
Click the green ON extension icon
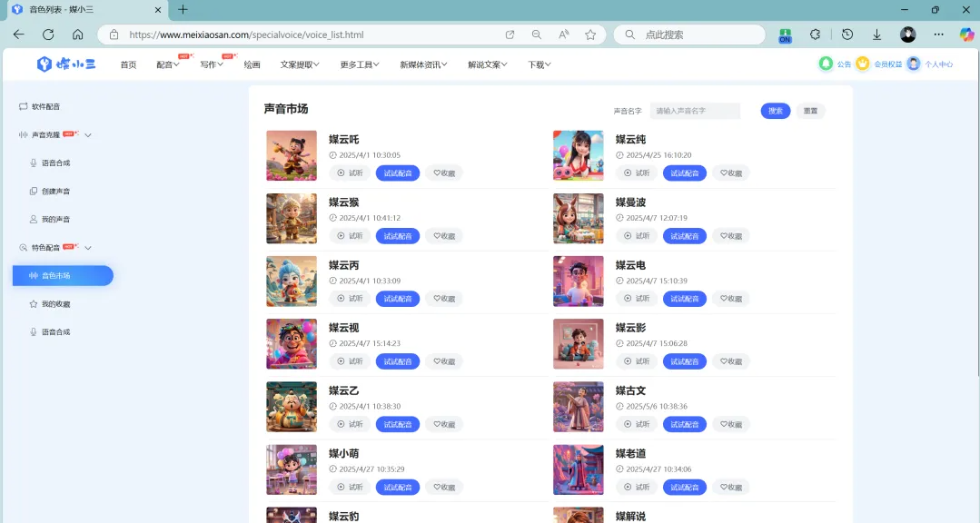785,35
